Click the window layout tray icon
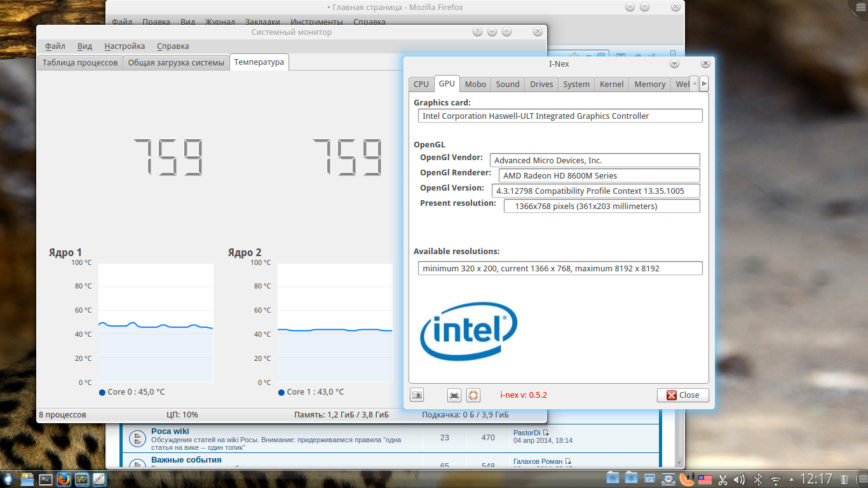This screenshot has width=868, height=488. (649, 479)
